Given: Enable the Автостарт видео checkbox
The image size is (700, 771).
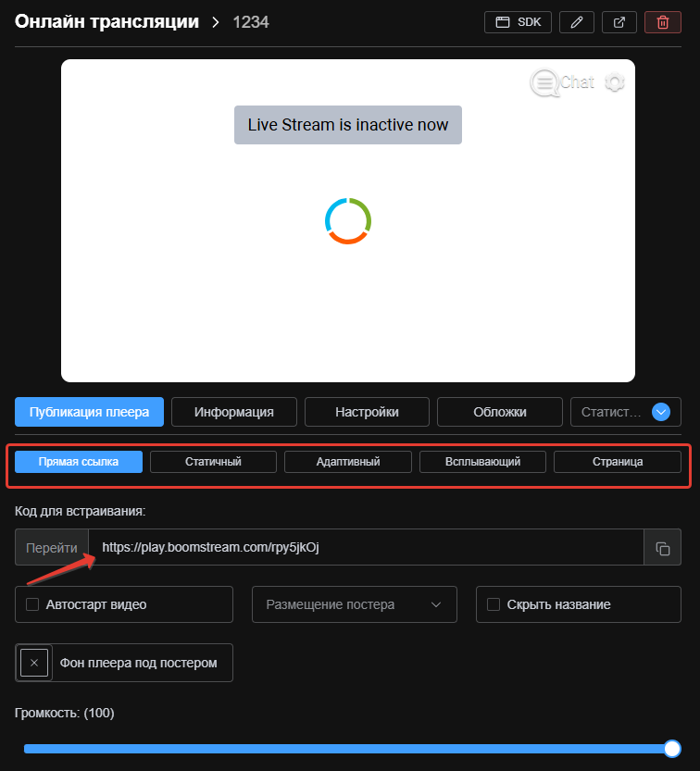Looking at the screenshot, I should (32, 604).
